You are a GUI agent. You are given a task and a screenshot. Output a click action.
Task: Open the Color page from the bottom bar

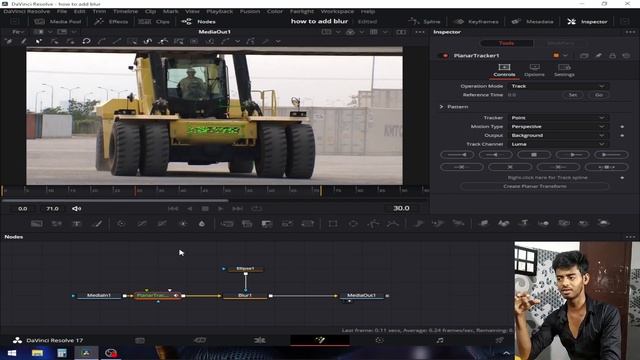tap(380, 340)
